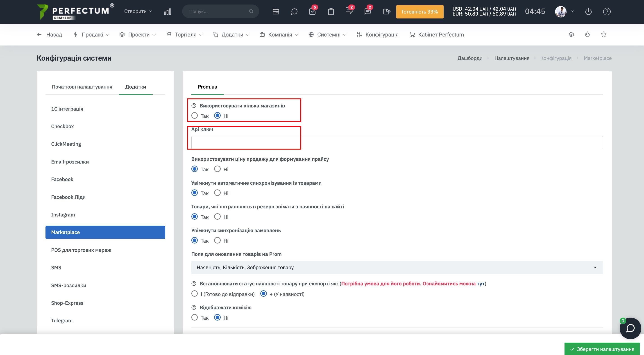Image resolution: width=644 pixels, height=355 pixels.
Task: Click the Api ключ input field
Action: point(397,143)
